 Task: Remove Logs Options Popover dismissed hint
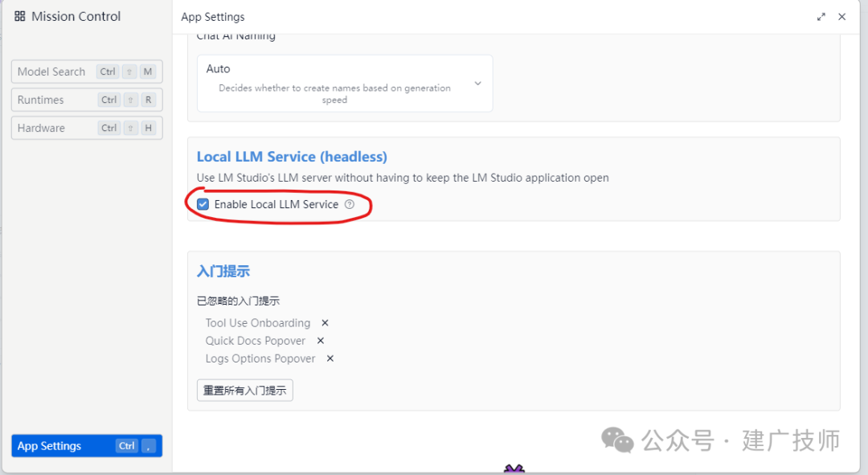[x=330, y=358]
